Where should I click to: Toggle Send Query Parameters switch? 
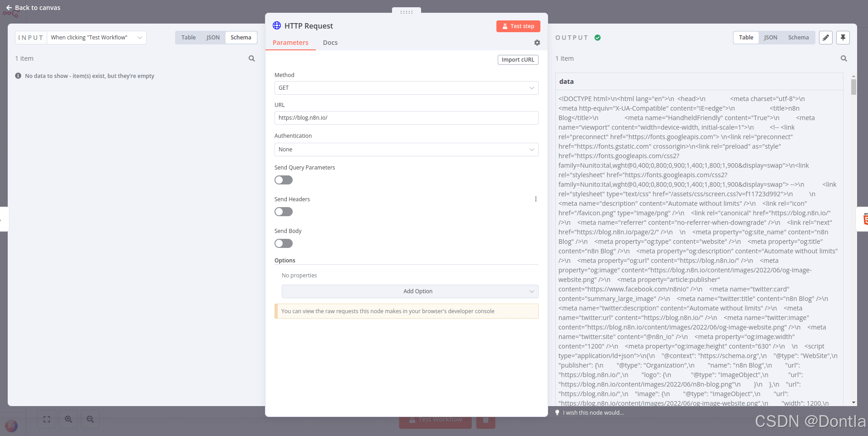click(x=284, y=180)
